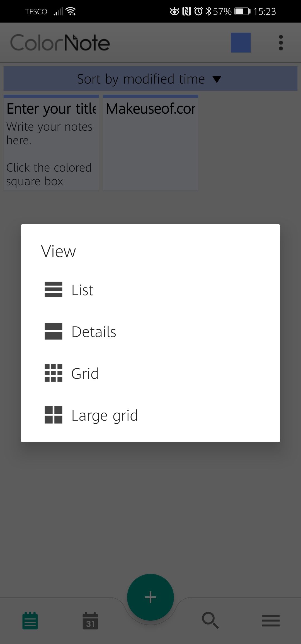Open the "Enter your title" note

(51, 143)
